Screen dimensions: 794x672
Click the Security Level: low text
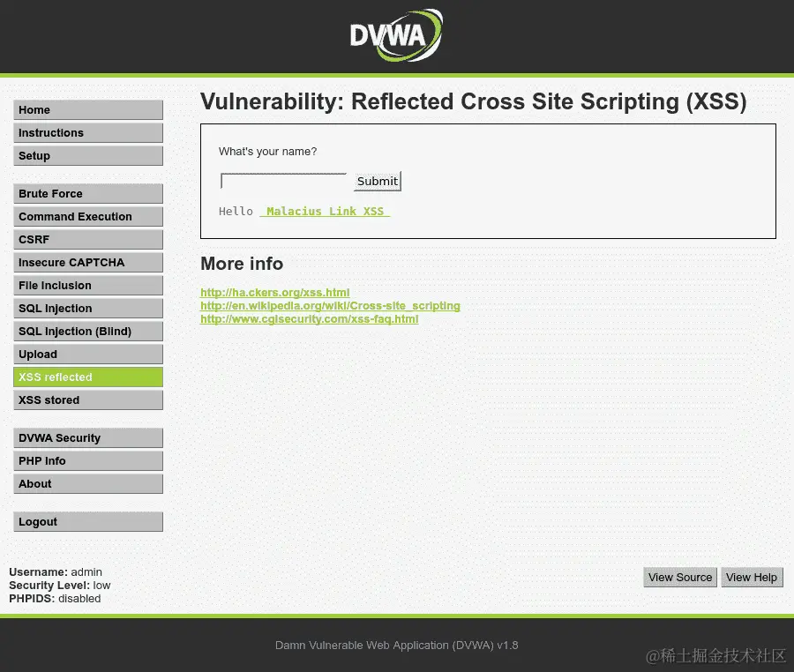coord(60,585)
